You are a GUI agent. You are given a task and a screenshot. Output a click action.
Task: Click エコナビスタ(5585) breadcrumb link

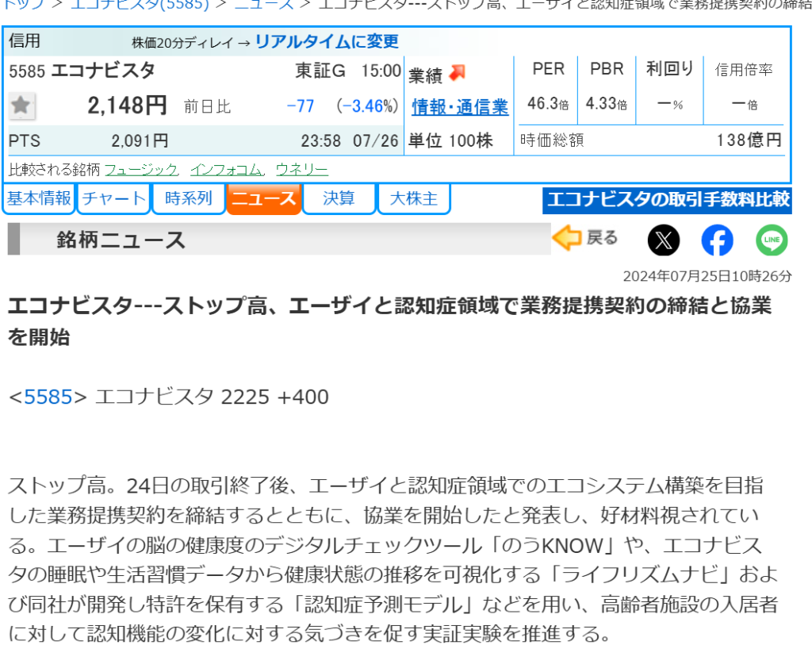point(140,5)
